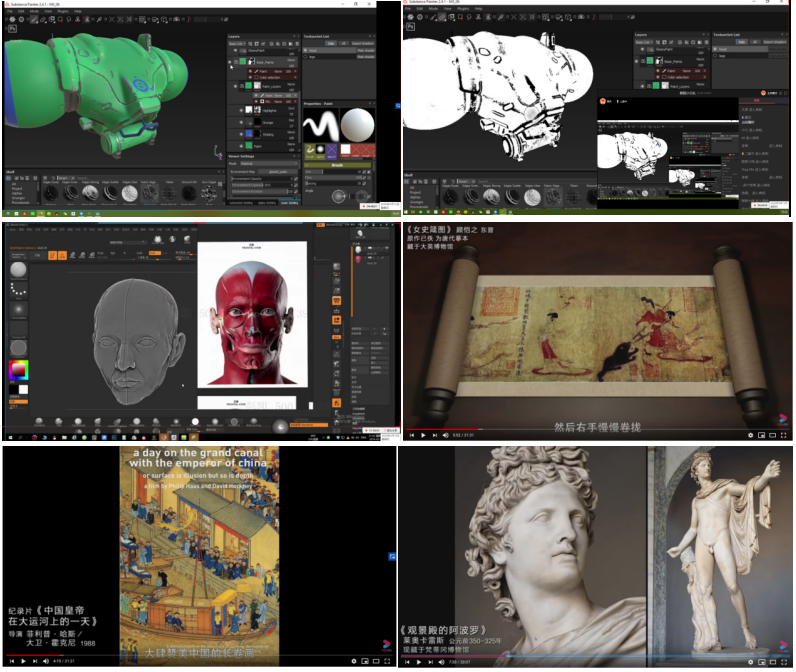Select the Polygon Fill tool in right Substance window
796x672 pixels.
460,17
